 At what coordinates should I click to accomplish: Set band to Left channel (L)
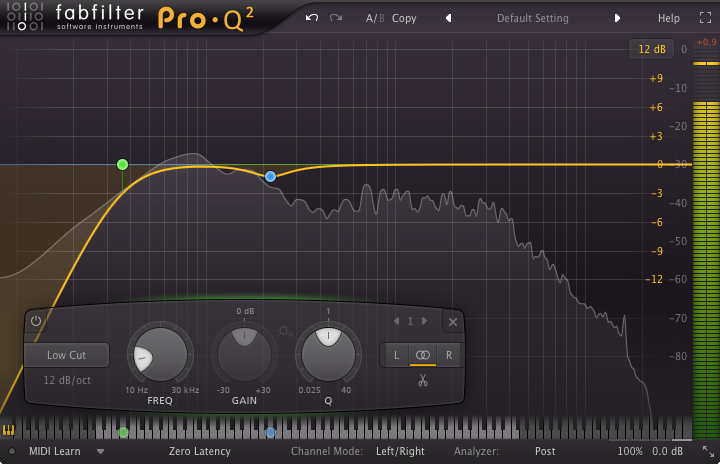coord(396,355)
